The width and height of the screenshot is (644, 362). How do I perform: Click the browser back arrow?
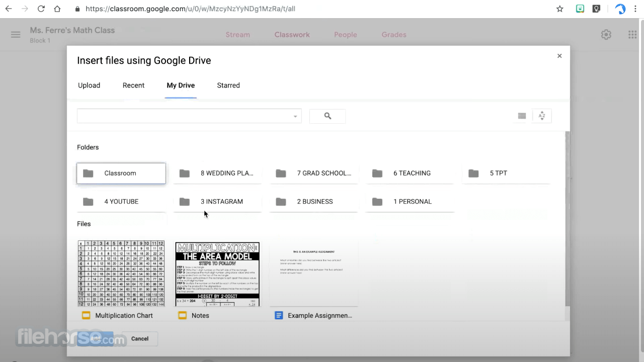tap(9, 9)
